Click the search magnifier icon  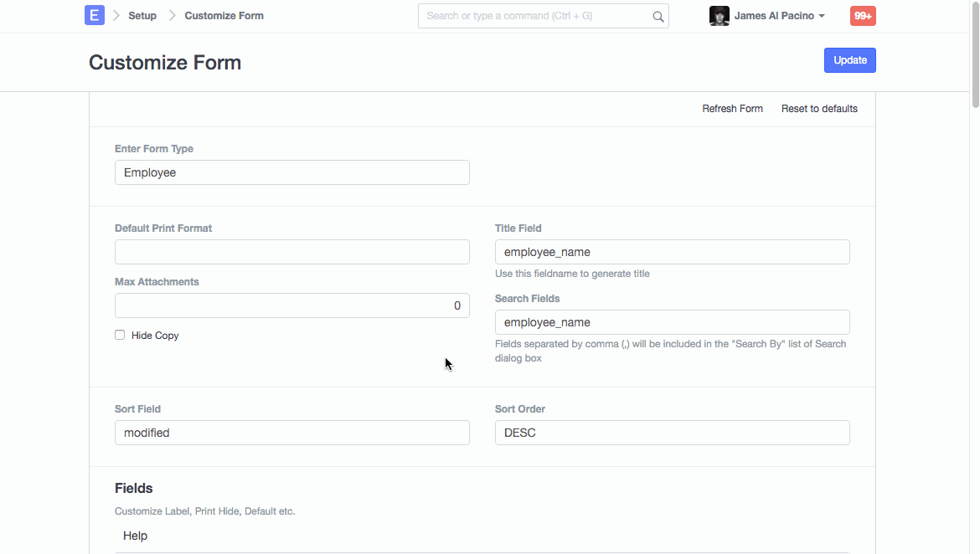[658, 16]
